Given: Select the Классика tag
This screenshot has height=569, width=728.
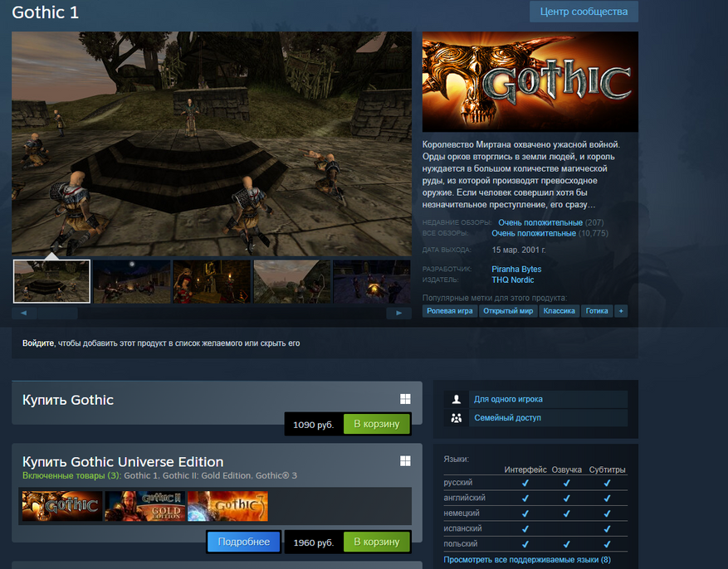Looking at the screenshot, I should click(559, 311).
